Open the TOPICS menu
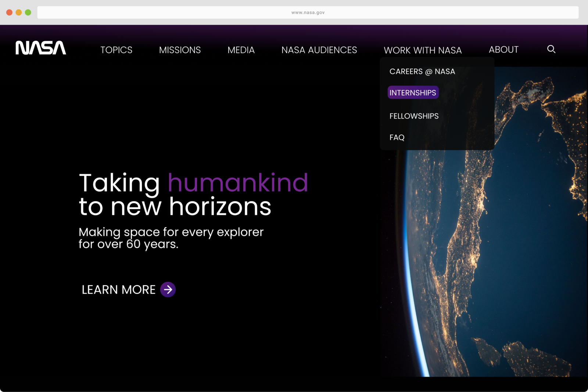Viewport: 588px width, 392px height. (116, 50)
